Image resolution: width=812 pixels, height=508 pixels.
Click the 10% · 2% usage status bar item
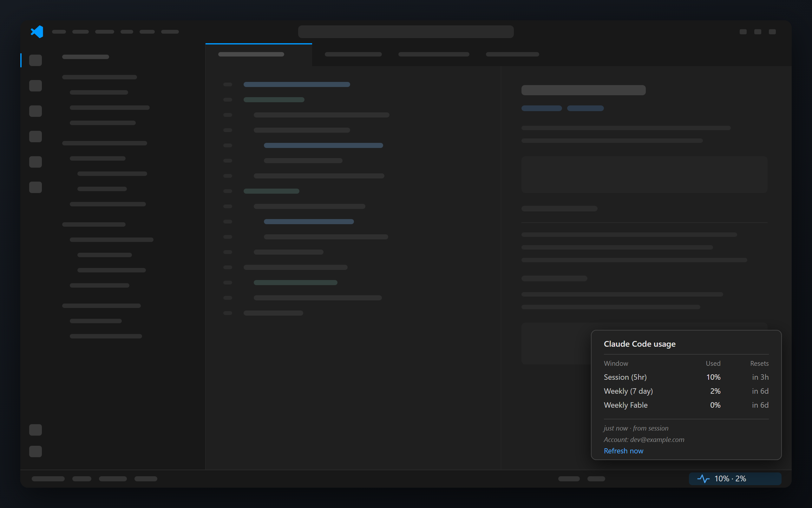pyautogui.click(x=735, y=479)
